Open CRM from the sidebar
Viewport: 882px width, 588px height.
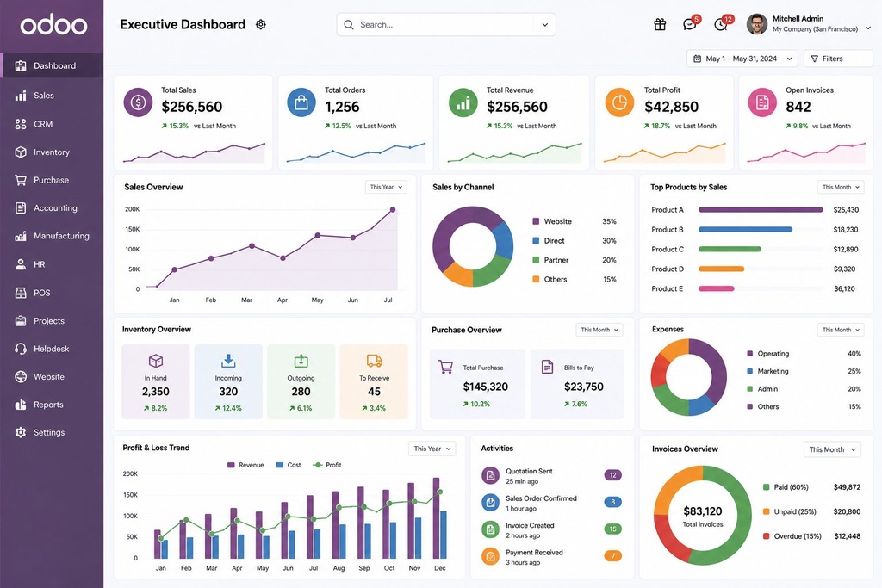[x=52, y=124]
